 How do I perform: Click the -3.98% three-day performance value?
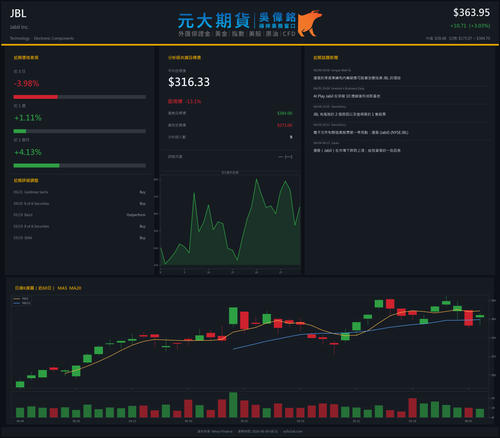click(x=26, y=83)
